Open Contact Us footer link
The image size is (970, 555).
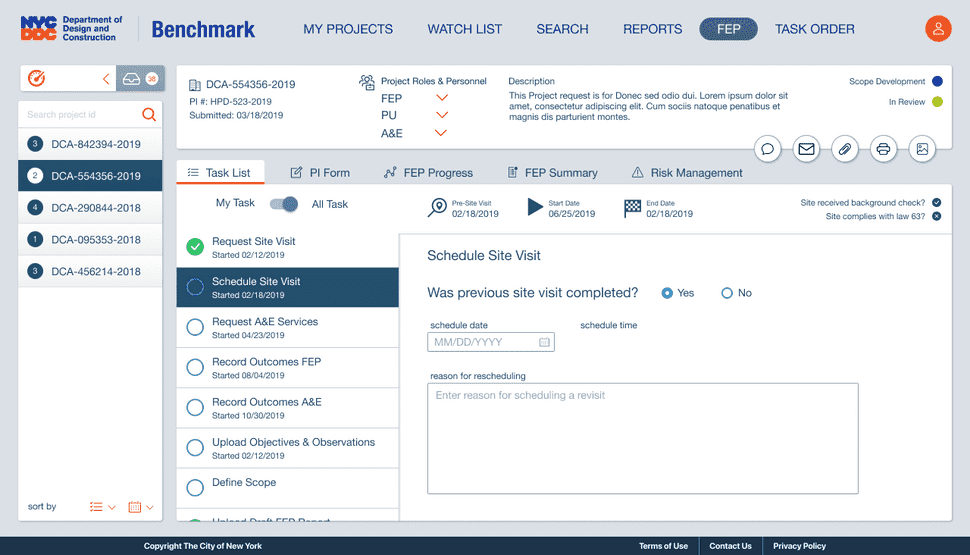(x=730, y=546)
